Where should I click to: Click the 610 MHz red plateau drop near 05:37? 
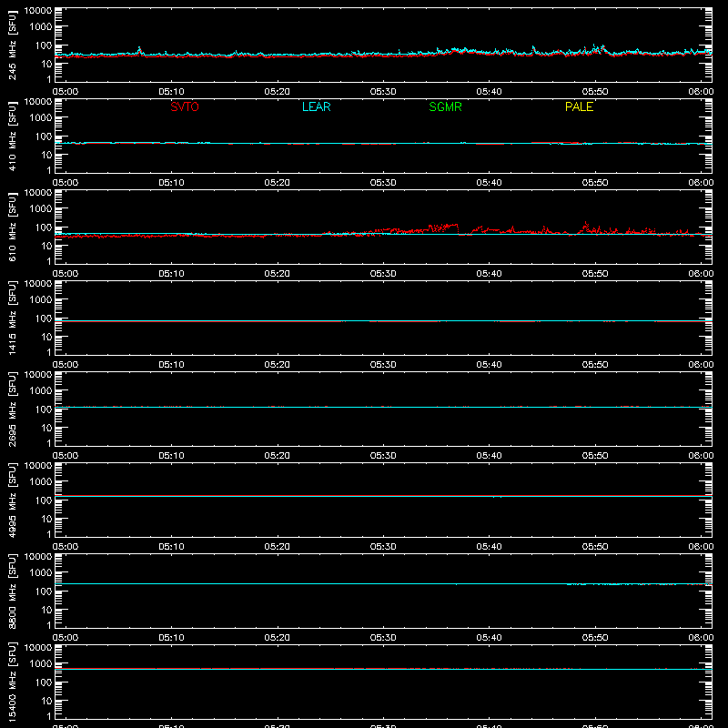pyautogui.click(x=458, y=229)
